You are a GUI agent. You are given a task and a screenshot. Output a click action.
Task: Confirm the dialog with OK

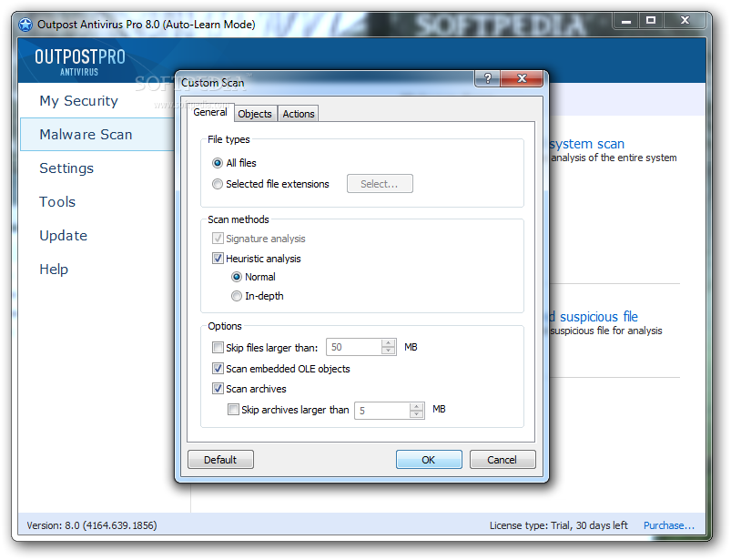[x=429, y=460]
